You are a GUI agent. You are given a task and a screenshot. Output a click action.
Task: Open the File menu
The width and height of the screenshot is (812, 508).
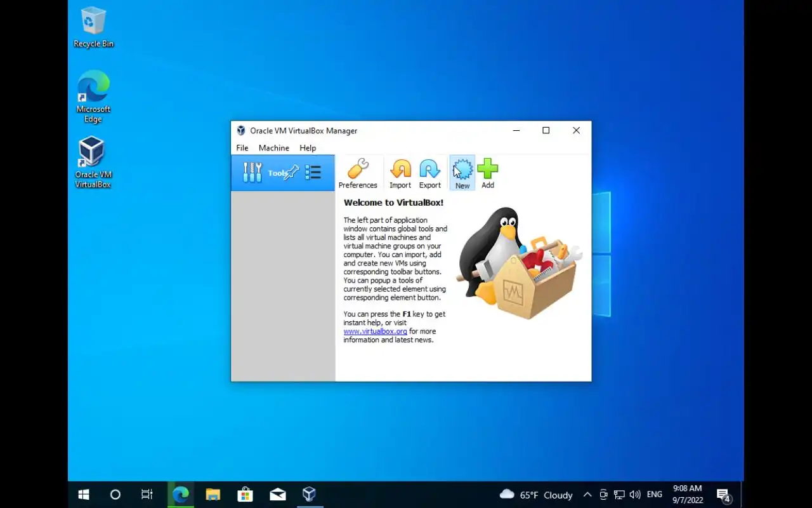tap(242, 148)
